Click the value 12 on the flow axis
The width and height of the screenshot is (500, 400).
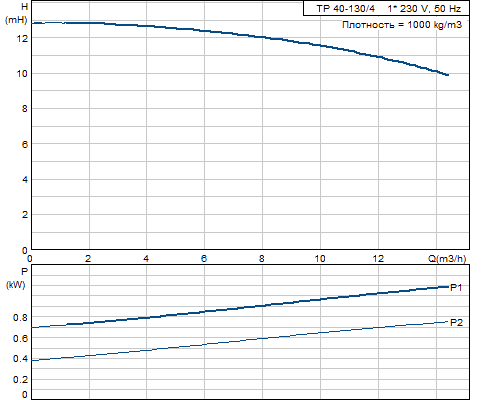click(x=378, y=259)
